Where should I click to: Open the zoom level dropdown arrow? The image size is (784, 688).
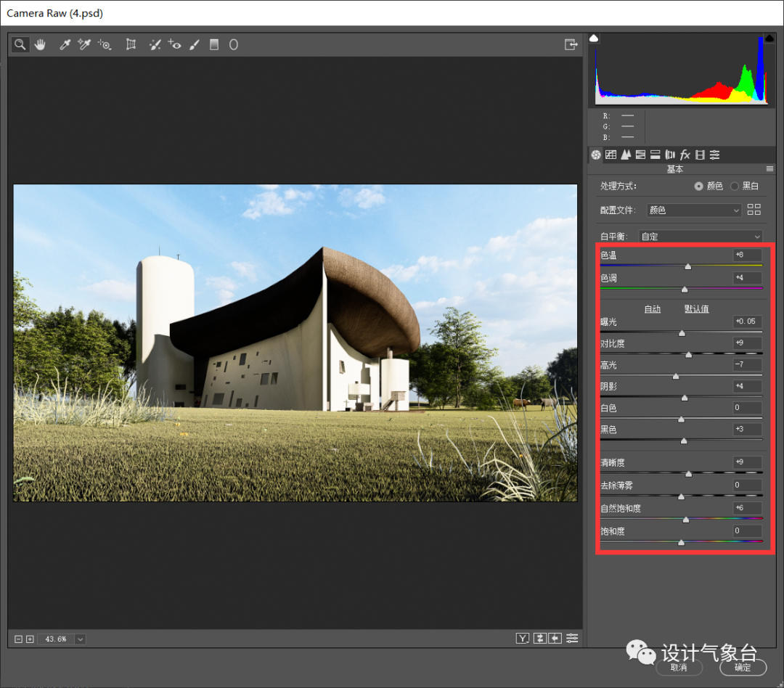pos(80,639)
